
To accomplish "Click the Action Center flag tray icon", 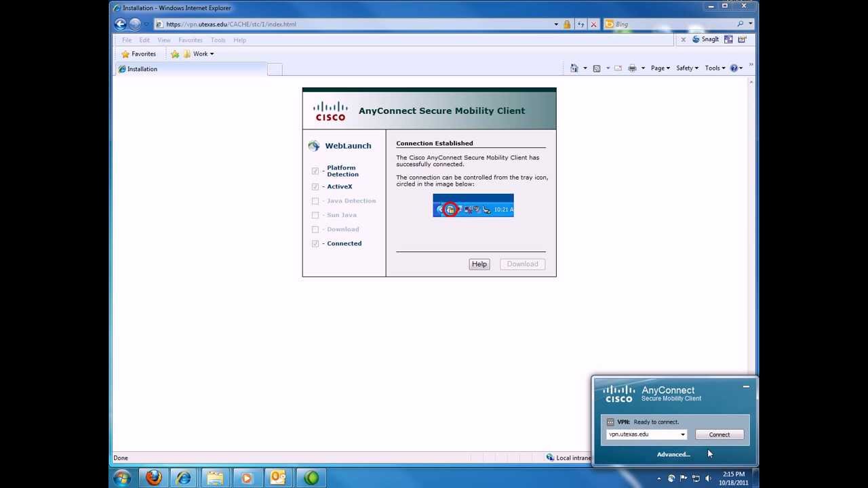I will click(x=684, y=479).
